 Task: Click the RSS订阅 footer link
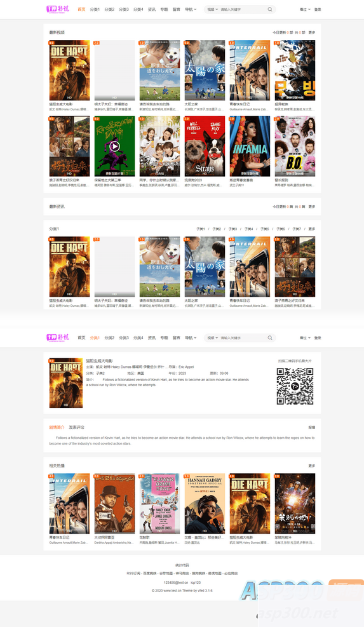click(133, 574)
